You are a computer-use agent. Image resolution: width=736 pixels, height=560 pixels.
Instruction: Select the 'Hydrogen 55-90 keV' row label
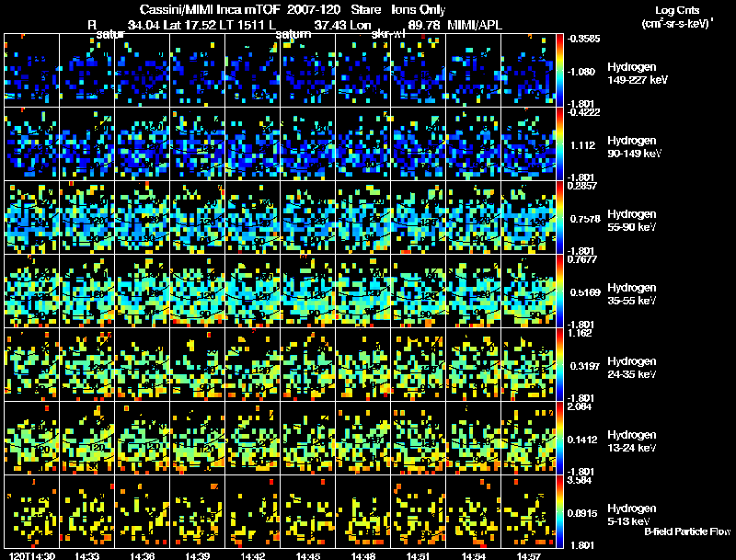point(632,221)
